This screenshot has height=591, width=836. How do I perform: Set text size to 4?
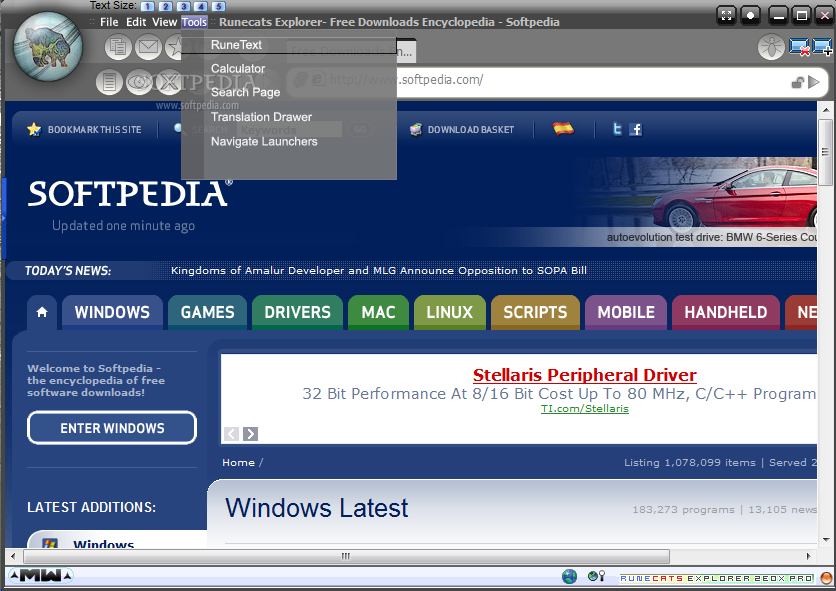(x=201, y=6)
